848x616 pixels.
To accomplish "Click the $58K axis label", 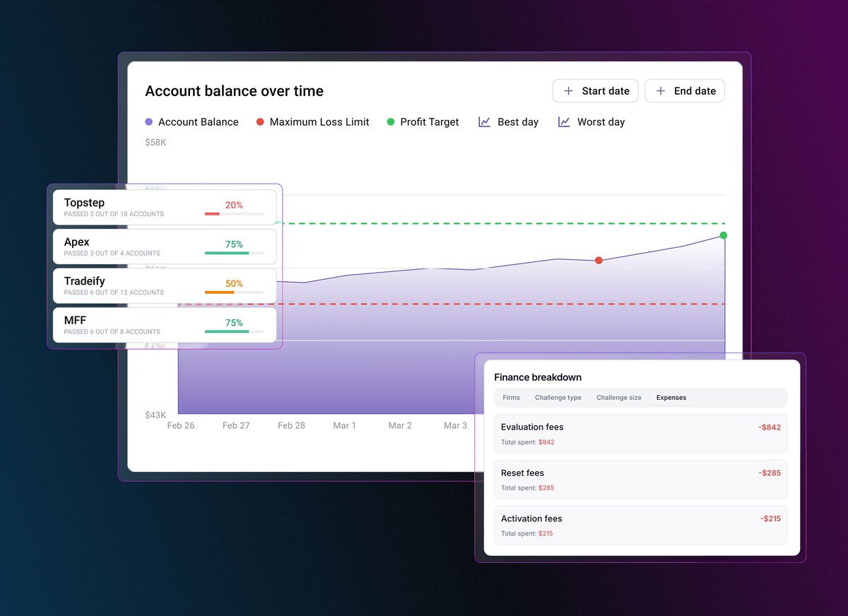I will coord(155,142).
